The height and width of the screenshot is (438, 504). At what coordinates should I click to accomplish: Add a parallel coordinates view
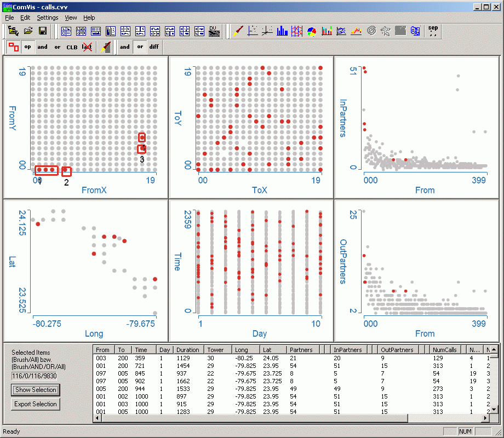point(297,31)
